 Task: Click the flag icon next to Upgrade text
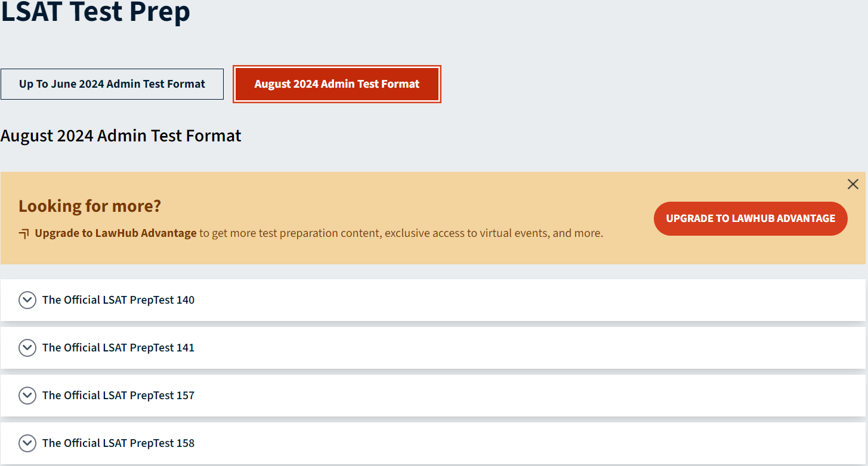pos(23,233)
